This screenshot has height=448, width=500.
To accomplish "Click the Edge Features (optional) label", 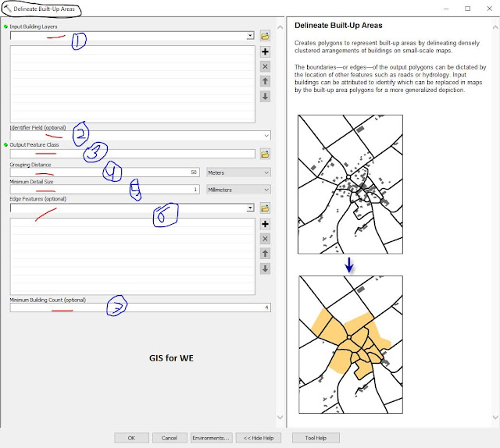I will (38, 199).
